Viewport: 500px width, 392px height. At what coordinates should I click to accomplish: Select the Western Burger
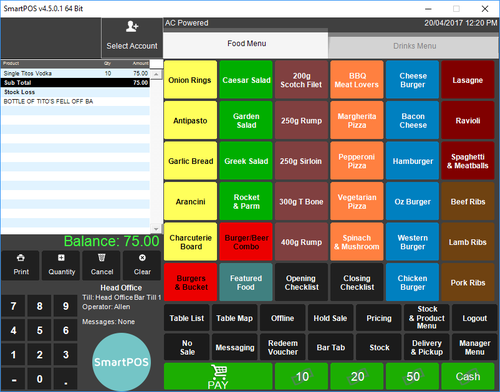[412, 242]
